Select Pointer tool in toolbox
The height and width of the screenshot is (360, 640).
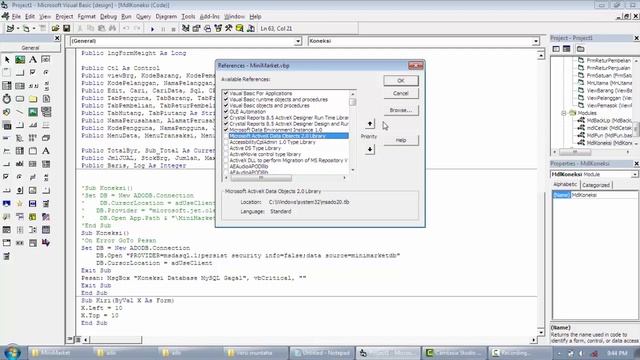[x=7, y=60]
